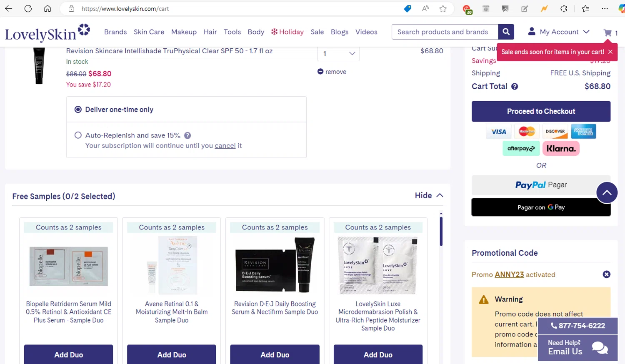Click the My Account user icon
Image resolution: width=625 pixels, height=364 pixels.
click(x=532, y=32)
